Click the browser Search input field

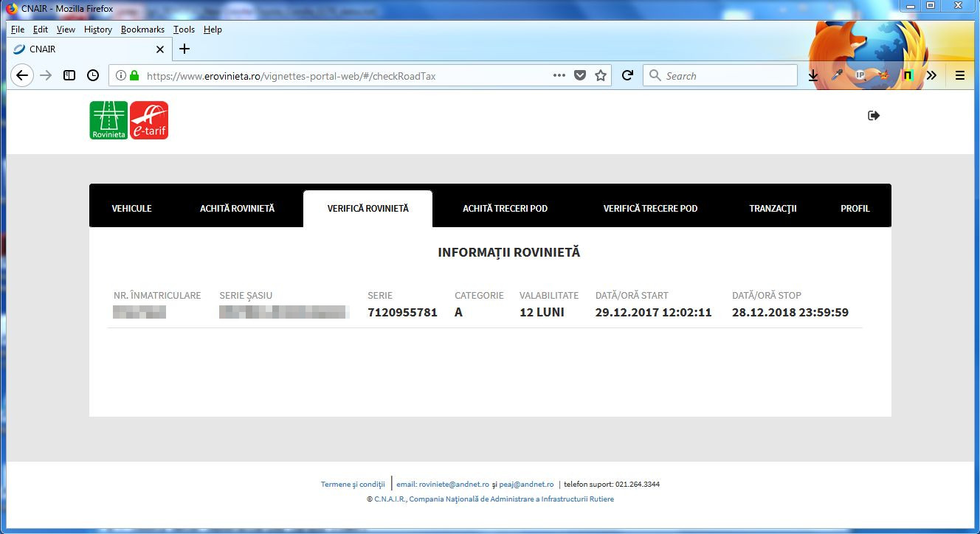(727, 75)
